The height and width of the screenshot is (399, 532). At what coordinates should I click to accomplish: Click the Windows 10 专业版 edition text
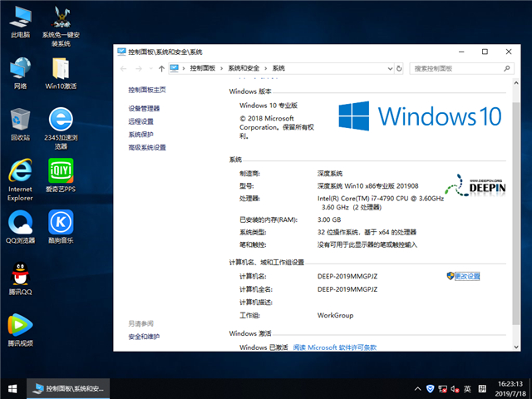[268, 106]
